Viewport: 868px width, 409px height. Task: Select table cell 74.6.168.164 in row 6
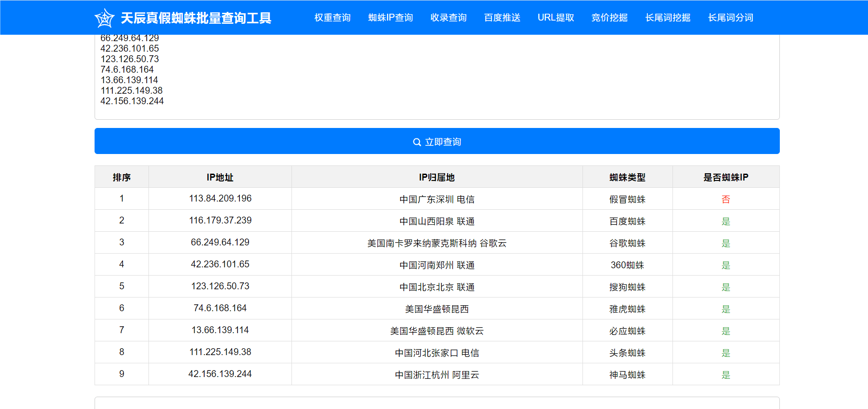pyautogui.click(x=220, y=308)
